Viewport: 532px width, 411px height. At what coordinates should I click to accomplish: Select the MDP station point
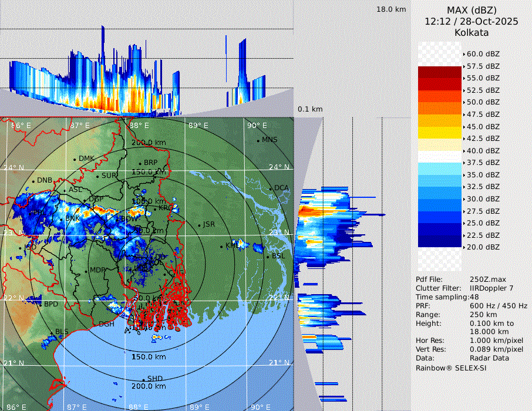[x=87, y=271]
